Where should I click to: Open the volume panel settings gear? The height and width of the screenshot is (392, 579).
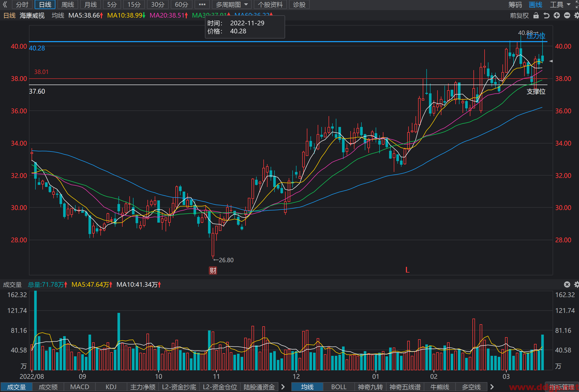pos(577,284)
